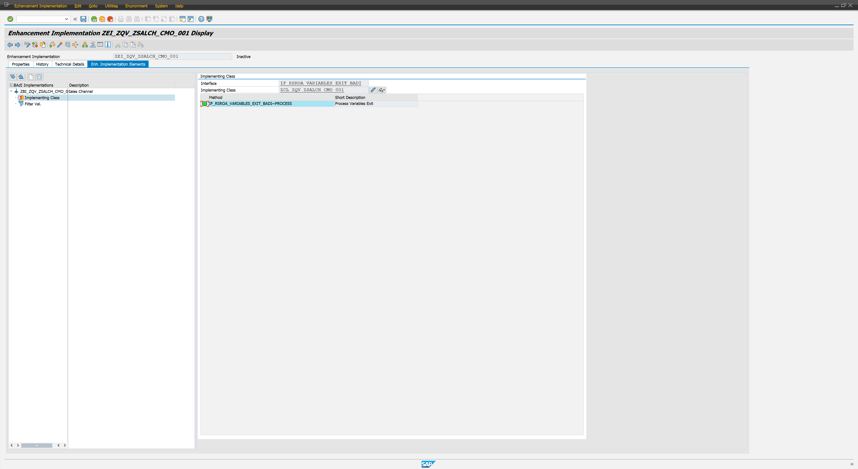The image size is (858, 469).
Task: Switch to the Technical Details tab
Action: pos(69,64)
